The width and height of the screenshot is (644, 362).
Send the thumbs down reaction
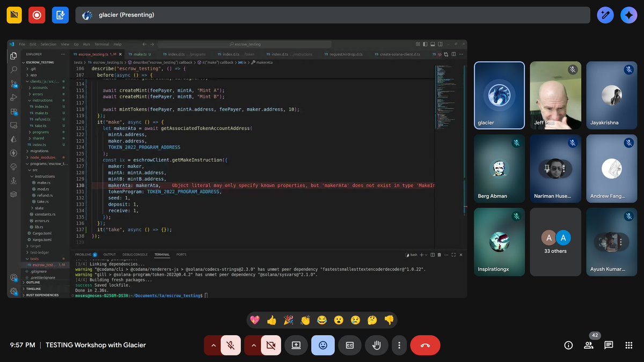tap(389, 320)
